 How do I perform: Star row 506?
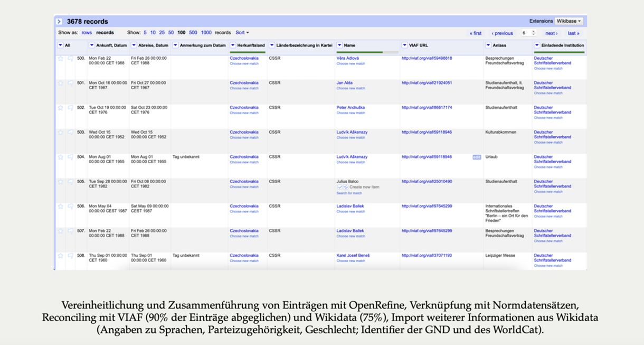61,207
